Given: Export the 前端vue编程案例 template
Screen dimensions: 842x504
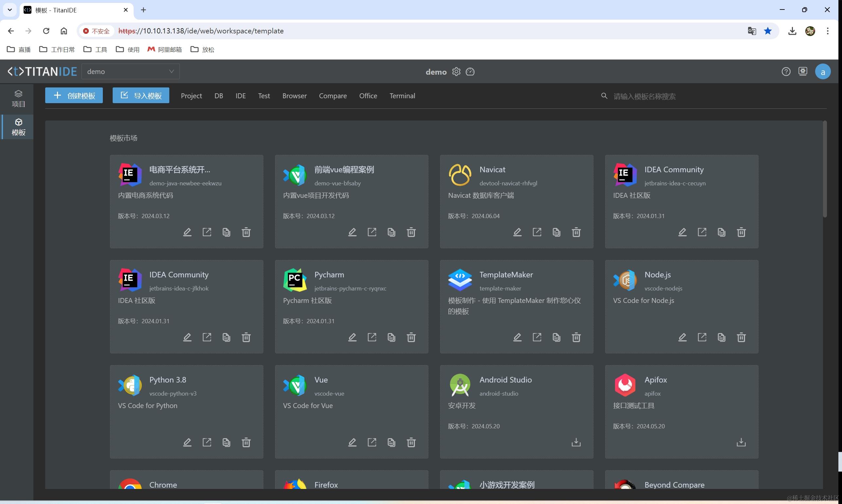Looking at the screenshot, I should 372,232.
